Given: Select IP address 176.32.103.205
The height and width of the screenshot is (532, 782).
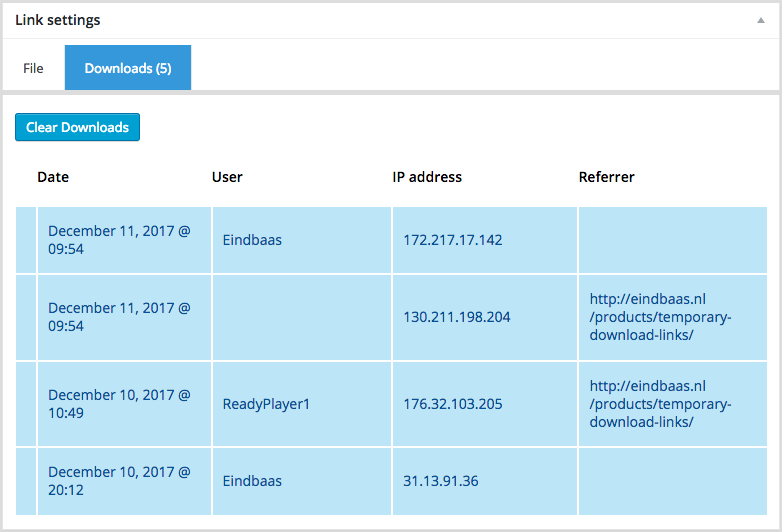Looking at the screenshot, I should click(x=452, y=404).
